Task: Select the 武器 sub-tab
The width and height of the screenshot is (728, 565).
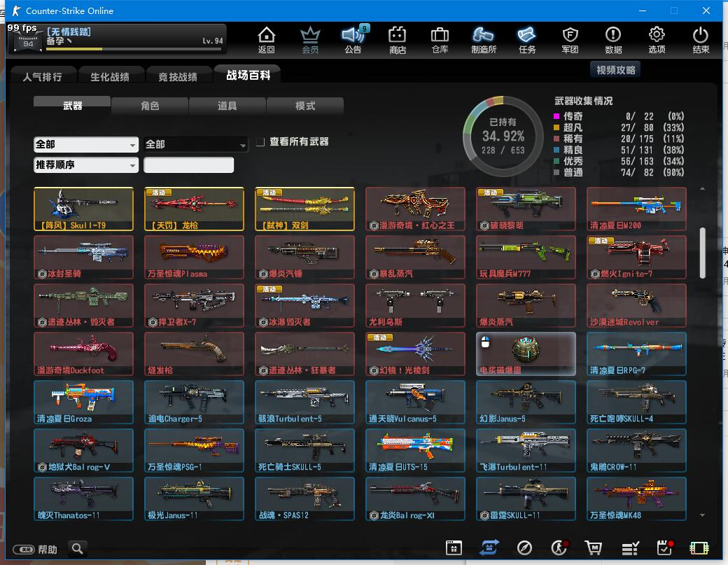Action: click(x=72, y=106)
